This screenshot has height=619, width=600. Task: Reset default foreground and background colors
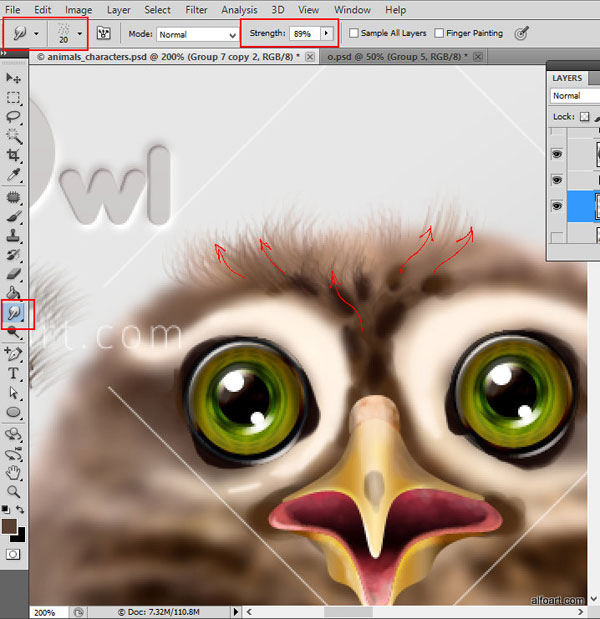coord(5,509)
